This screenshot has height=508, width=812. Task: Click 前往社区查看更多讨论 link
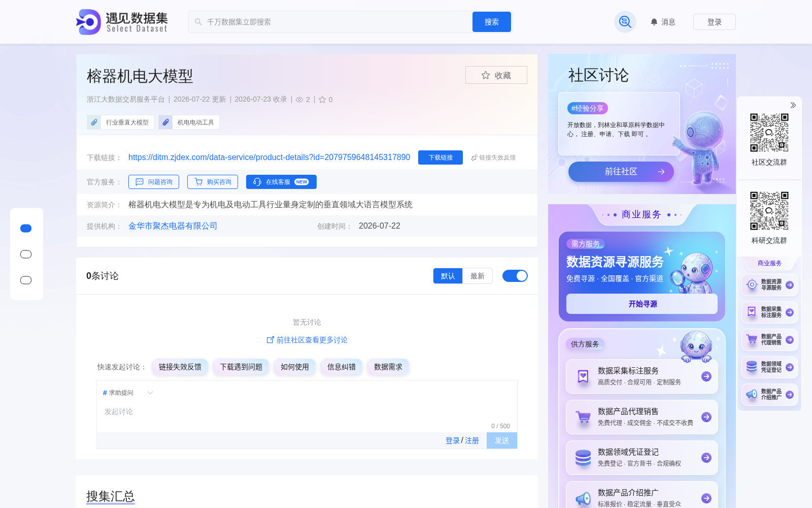click(307, 340)
